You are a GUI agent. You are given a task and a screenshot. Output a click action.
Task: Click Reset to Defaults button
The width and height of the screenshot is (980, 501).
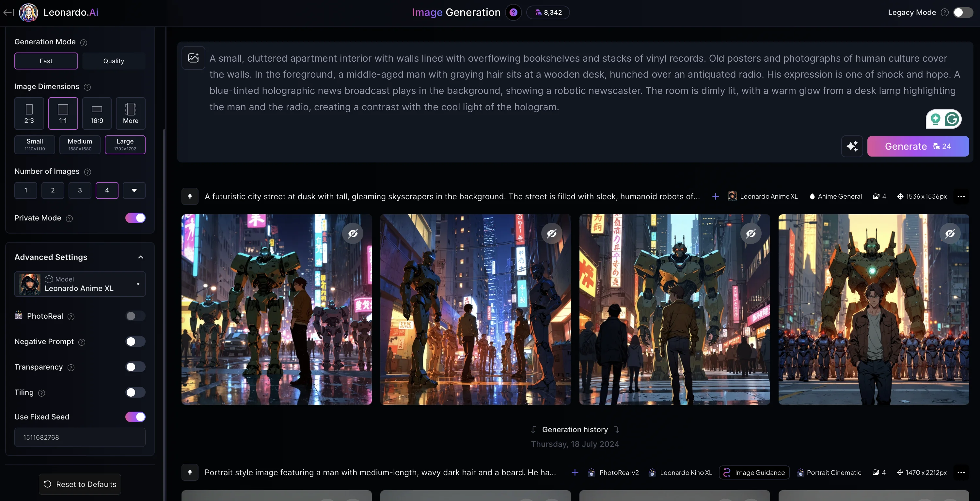click(x=80, y=484)
